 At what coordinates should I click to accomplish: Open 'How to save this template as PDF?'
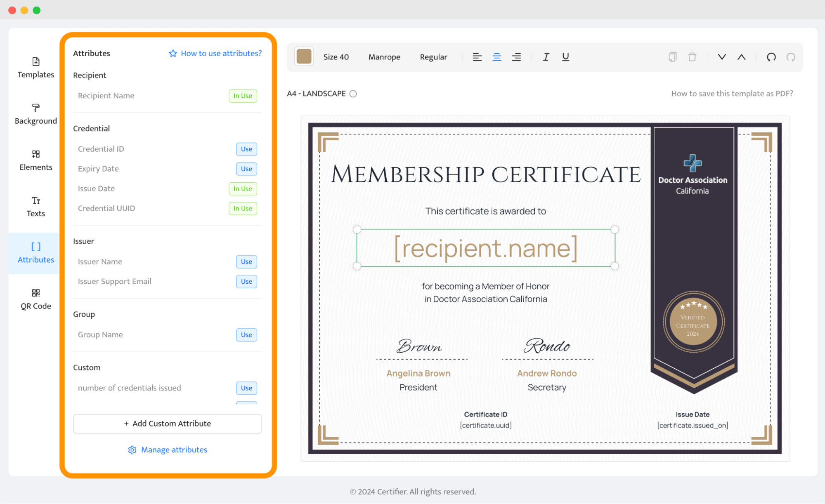click(732, 94)
